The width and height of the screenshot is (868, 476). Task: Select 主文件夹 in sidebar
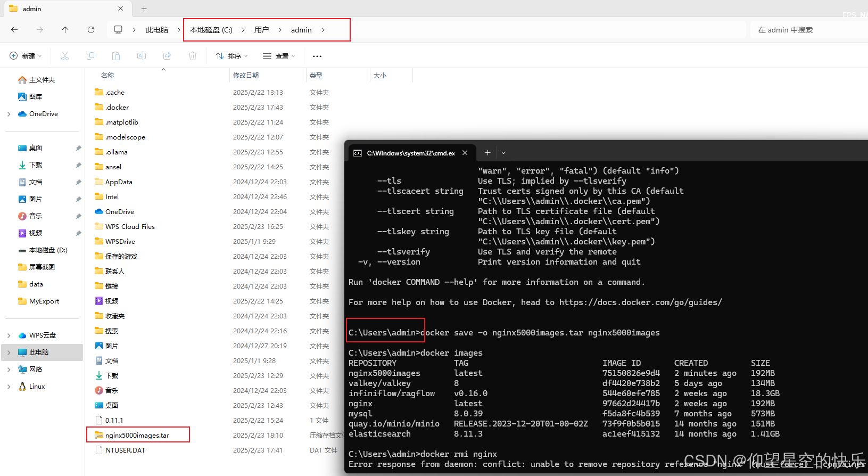click(x=42, y=80)
